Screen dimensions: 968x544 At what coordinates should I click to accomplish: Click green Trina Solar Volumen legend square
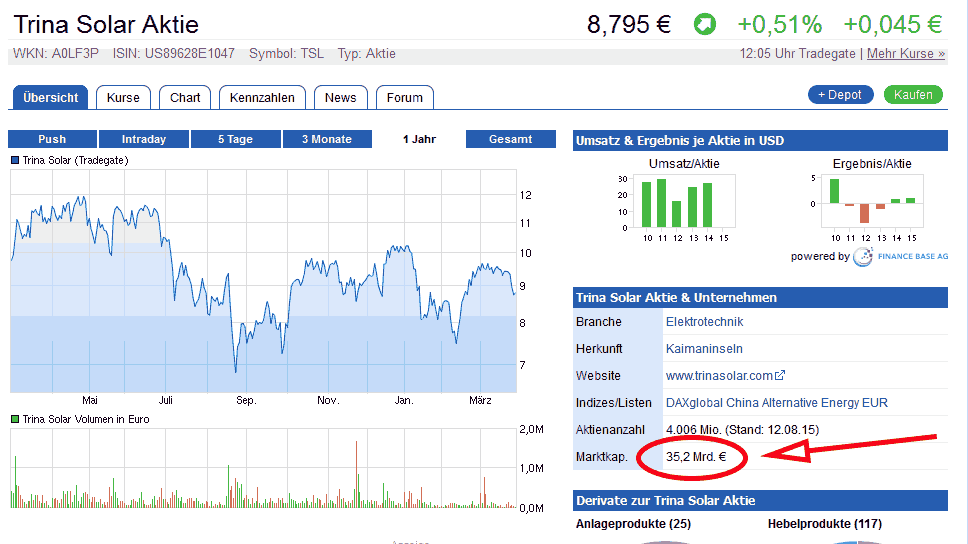(15, 419)
